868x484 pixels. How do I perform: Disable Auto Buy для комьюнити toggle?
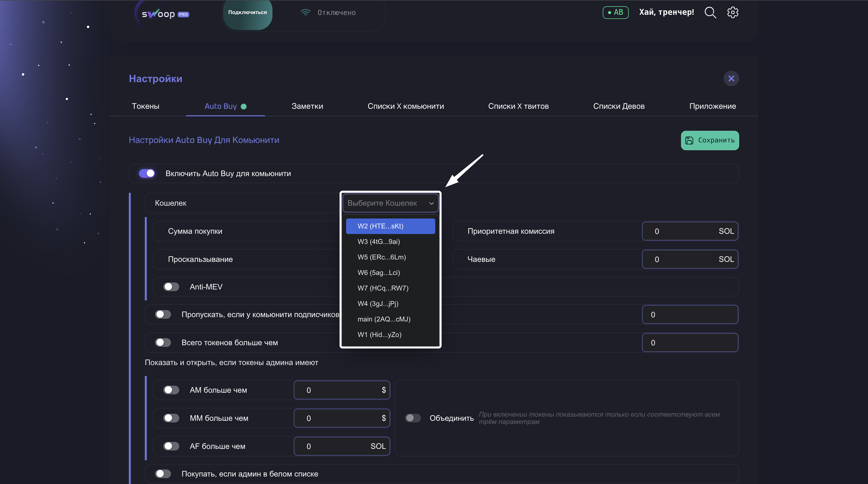click(147, 173)
